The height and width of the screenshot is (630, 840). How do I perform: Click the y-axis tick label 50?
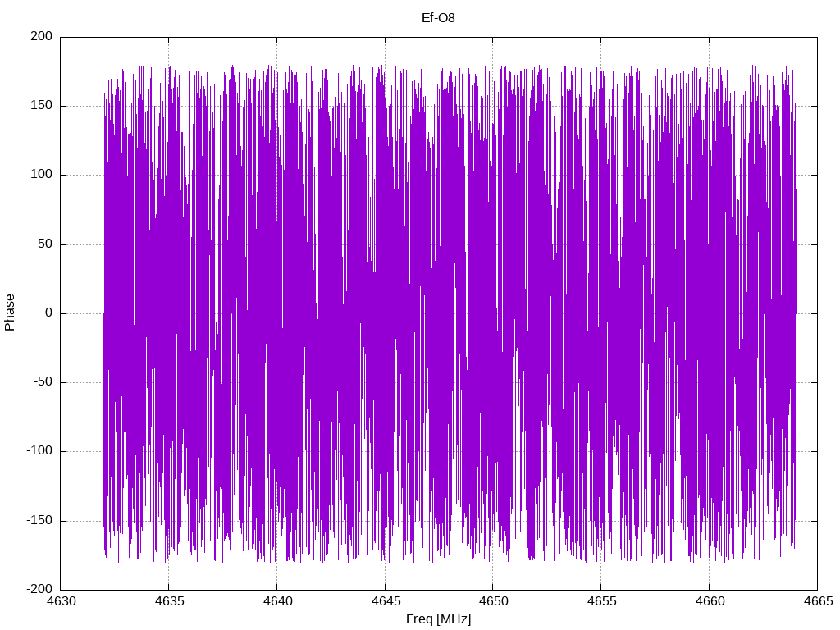click(x=45, y=244)
